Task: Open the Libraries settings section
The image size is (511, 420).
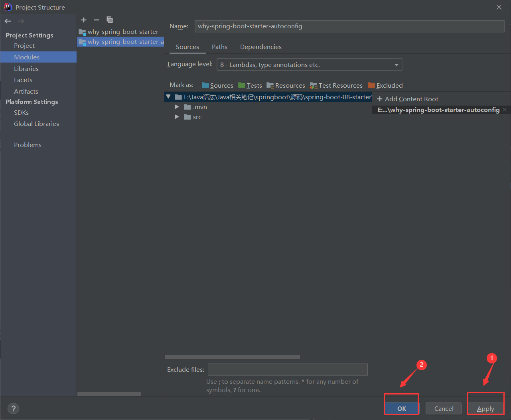Action: coord(26,69)
